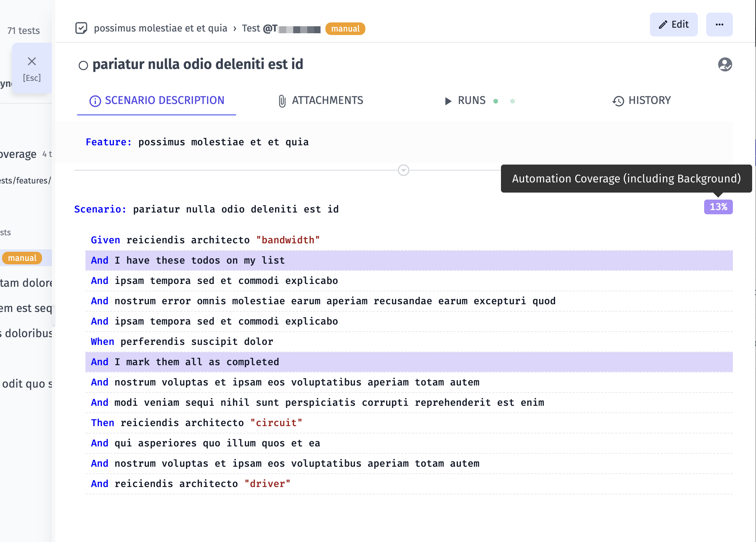Click the assignee user avatar icon
Screen dimensions: 756x542
coord(725,64)
